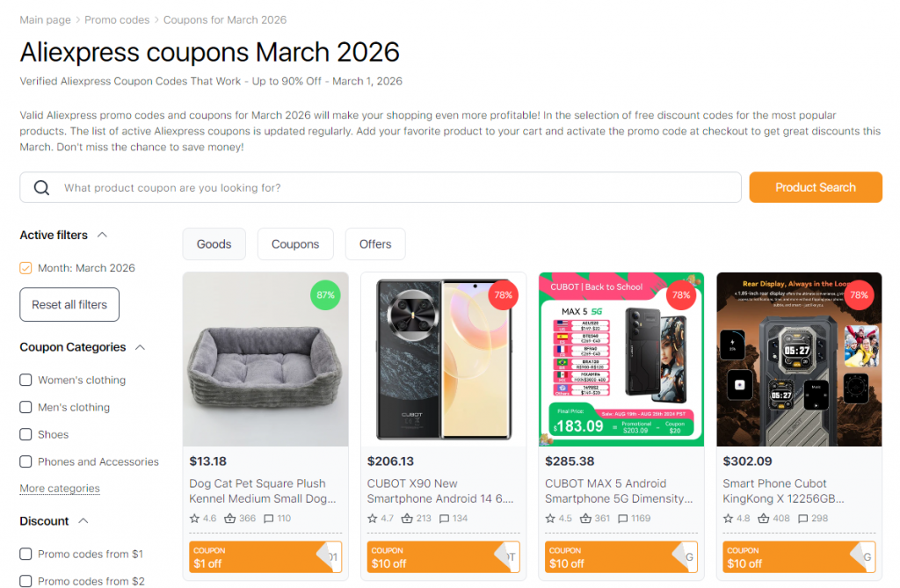Click the green 87% discount badge on the pet bed

tap(325, 295)
